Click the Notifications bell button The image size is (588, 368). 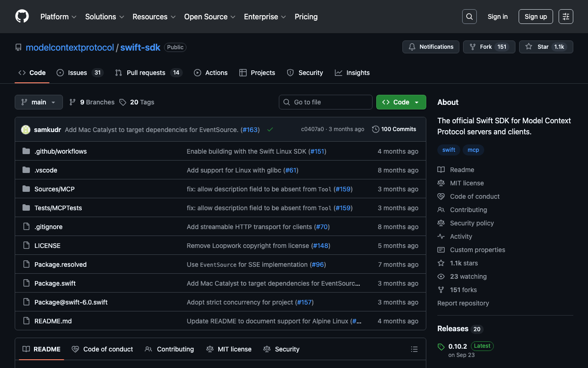pos(430,47)
